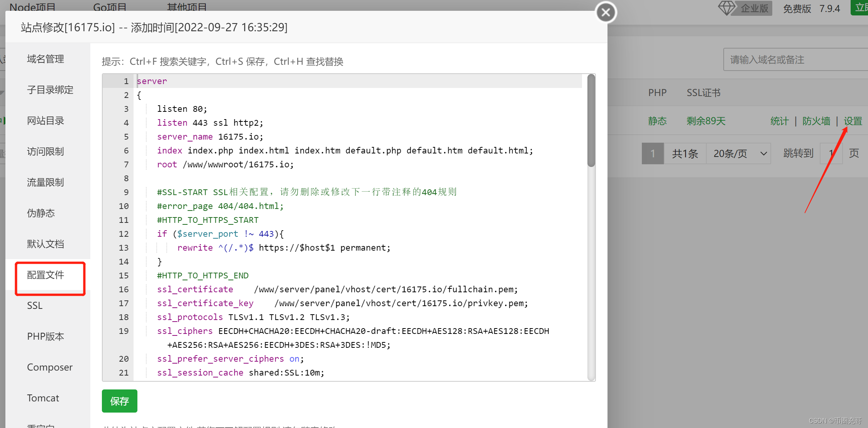Open the PHP版本 settings tab

tap(46, 337)
